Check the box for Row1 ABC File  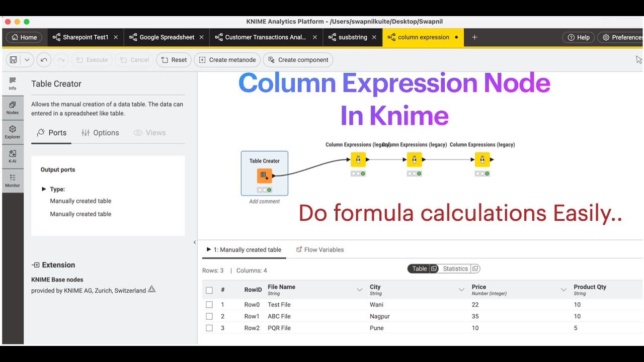(209, 316)
